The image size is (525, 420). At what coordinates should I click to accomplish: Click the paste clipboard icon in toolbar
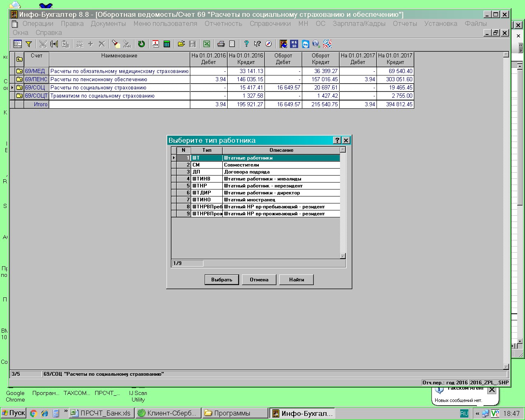(x=65, y=44)
